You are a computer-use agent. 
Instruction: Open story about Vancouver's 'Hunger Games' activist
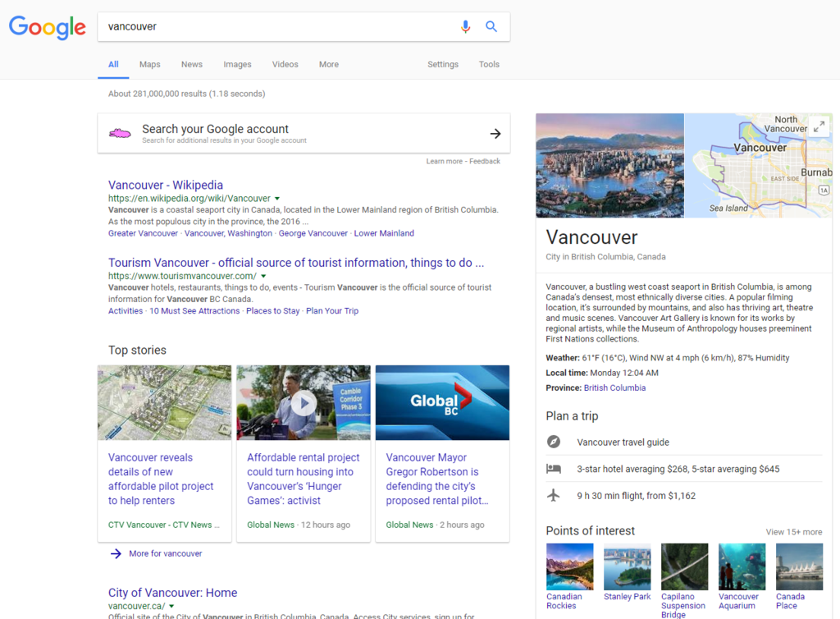(304, 479)
